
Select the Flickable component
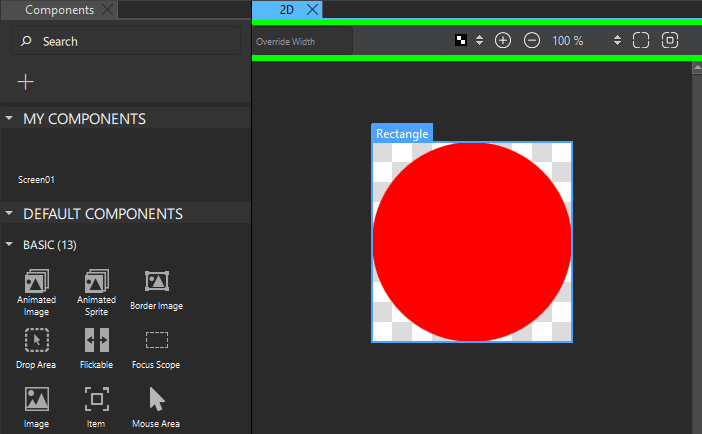pos(97,348)
